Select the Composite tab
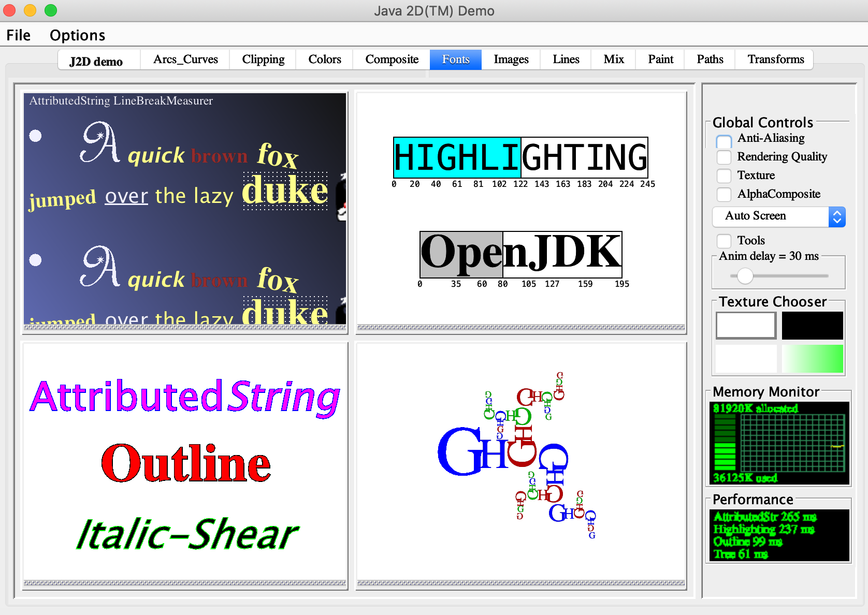The image size is (868, 615). [392, 60]
